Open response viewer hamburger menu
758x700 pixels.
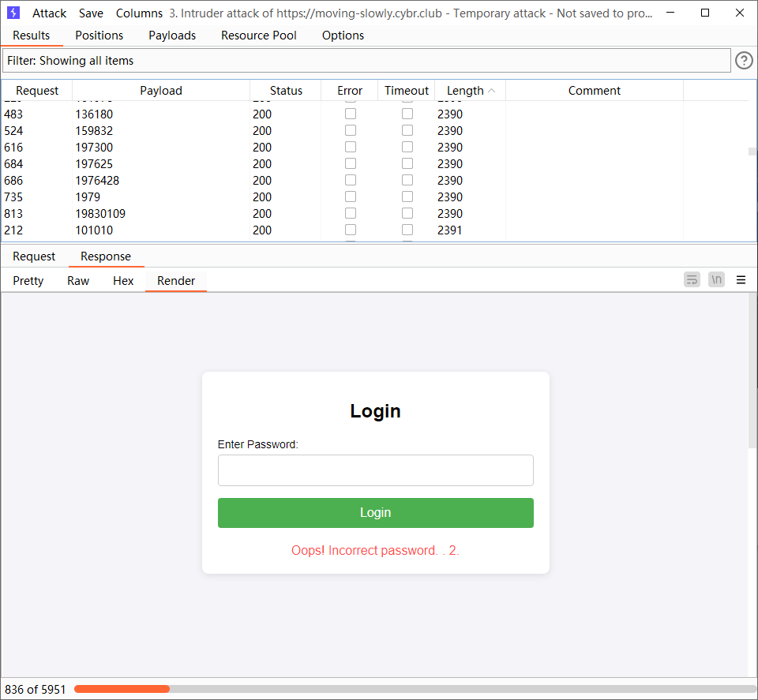coord(741,279)
